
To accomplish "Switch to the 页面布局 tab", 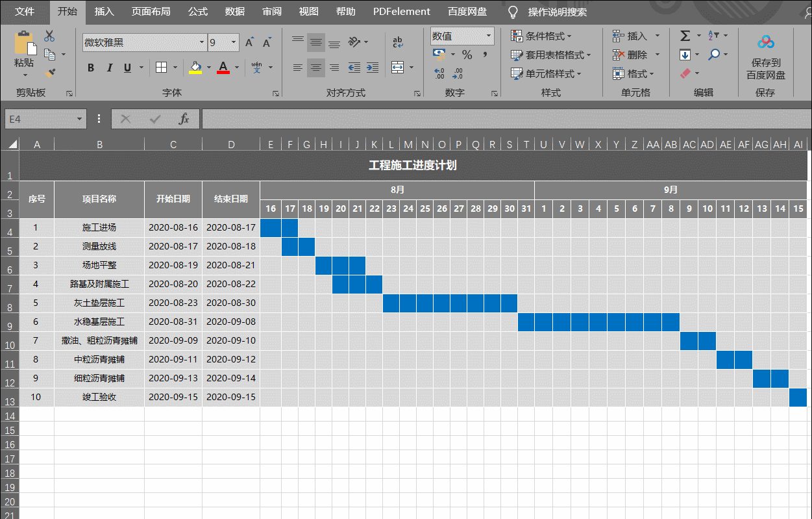I will (151, 12).
